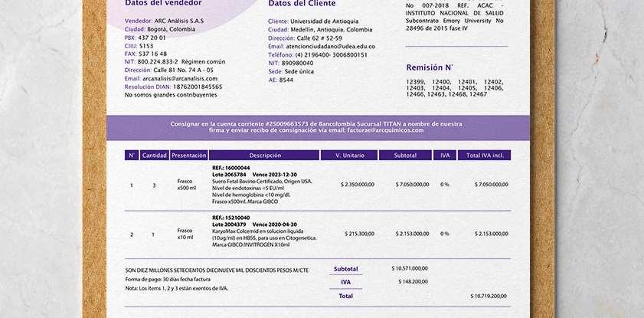This screenshot has width=644, height=318.
Task: Click the 'Total IVA incl.' column header
Action: [x=484, y=156]
